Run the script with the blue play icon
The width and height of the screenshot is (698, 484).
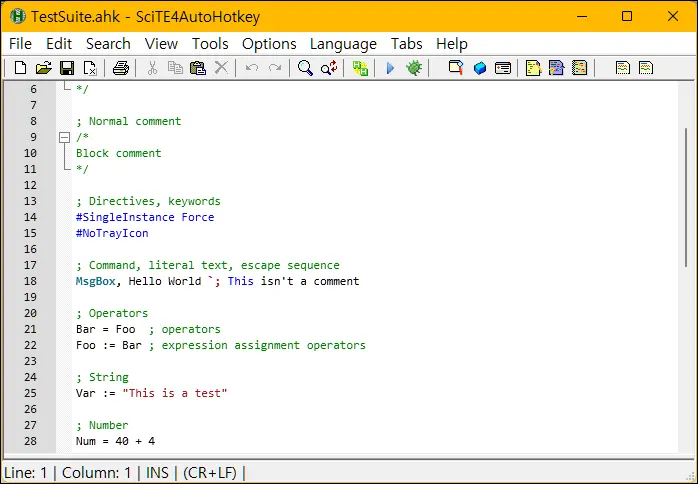pos(390,68)
